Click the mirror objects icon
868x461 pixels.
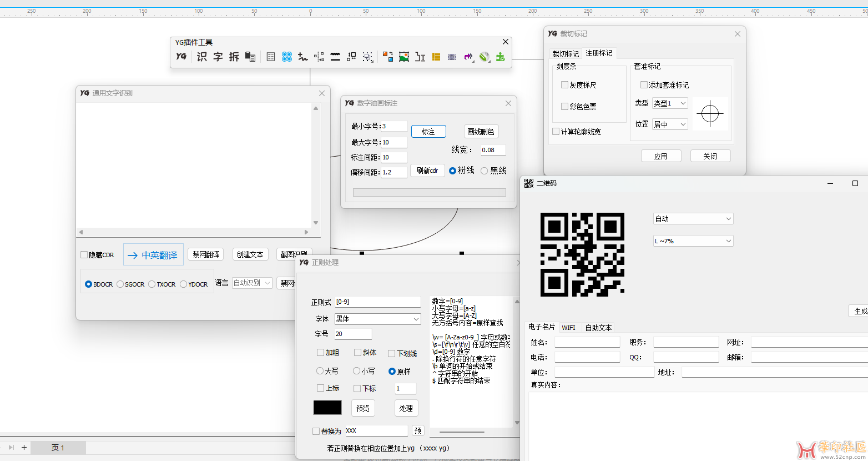click(319, 57)
